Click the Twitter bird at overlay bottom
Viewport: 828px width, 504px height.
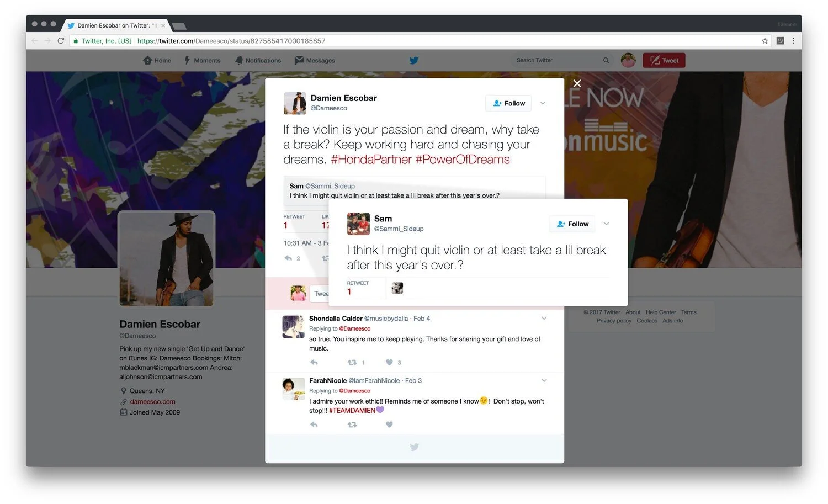[x=415, y=447]
